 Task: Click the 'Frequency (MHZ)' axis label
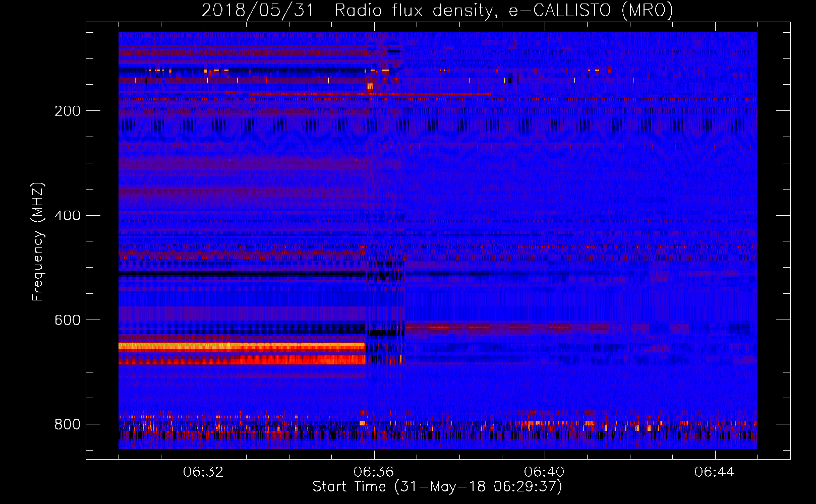point(38,241)
